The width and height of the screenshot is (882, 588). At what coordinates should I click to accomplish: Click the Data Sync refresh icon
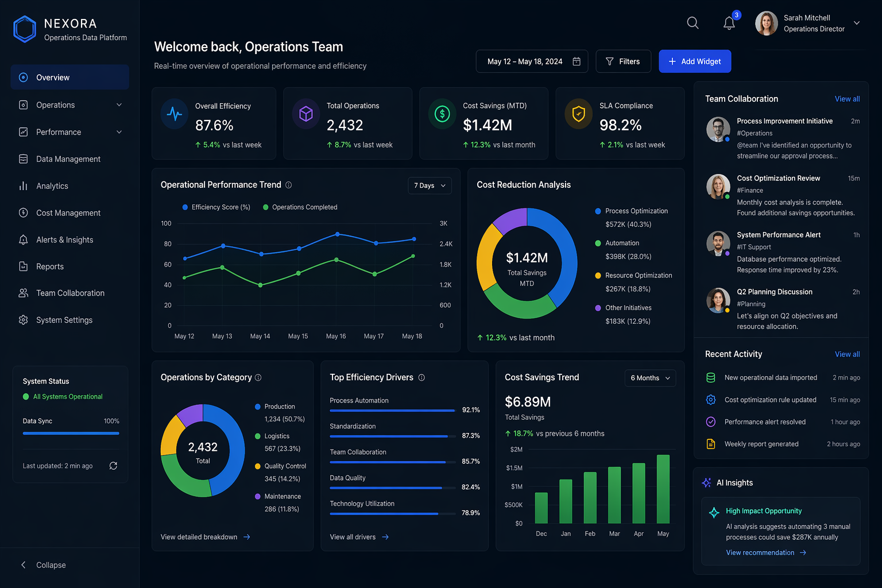[113, 466]
